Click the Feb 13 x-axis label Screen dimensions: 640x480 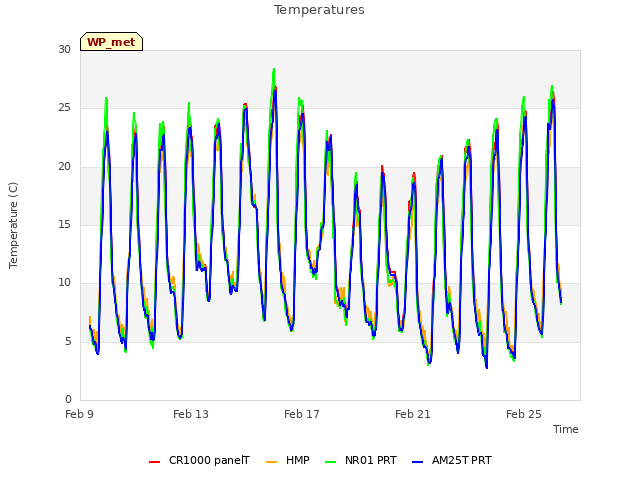(x=191, y=414)
